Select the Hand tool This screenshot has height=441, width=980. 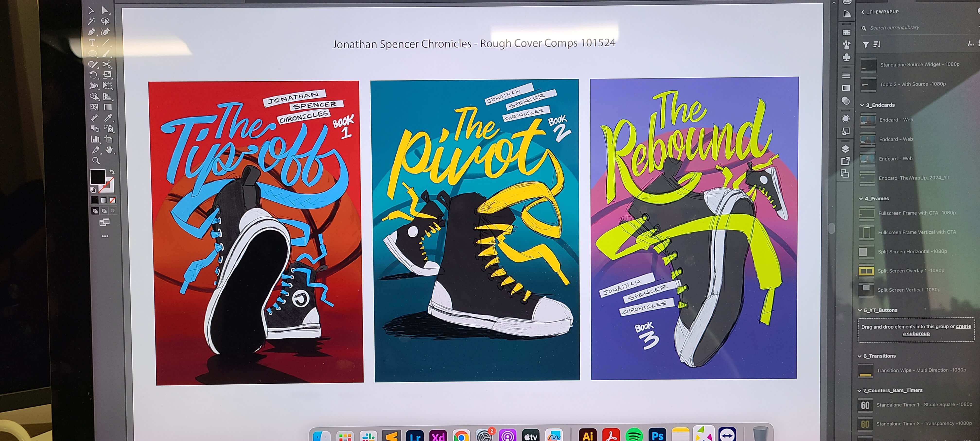[110, 150]
